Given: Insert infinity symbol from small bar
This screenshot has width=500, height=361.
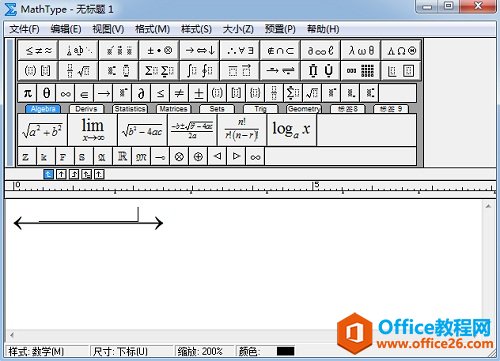Looking at the screenshot, I should pos(66,93).
